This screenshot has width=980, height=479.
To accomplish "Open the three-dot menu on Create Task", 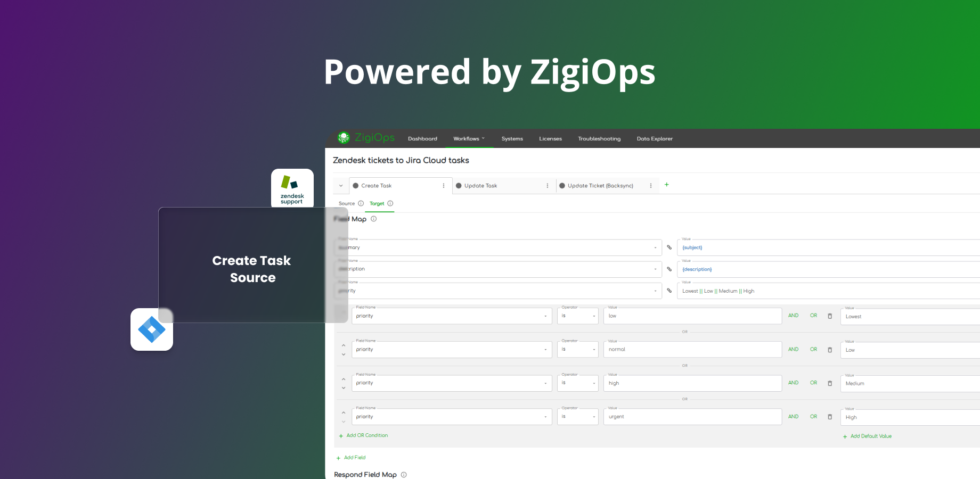I will pos(443,185).
